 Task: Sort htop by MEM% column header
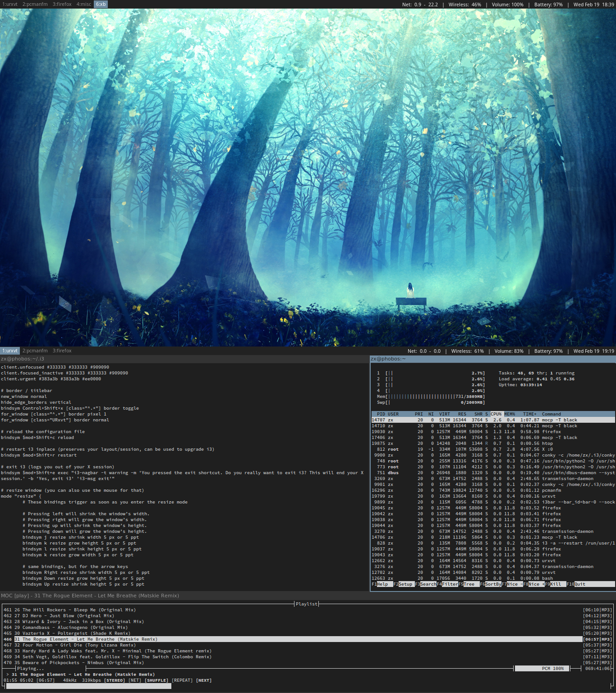coord(510,414)
